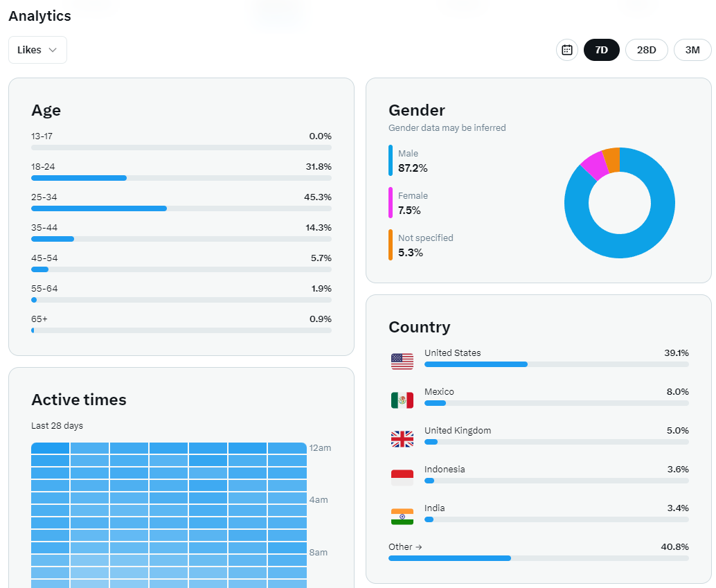Select the 7D time range
716x588 pixels.
(601, 50)
